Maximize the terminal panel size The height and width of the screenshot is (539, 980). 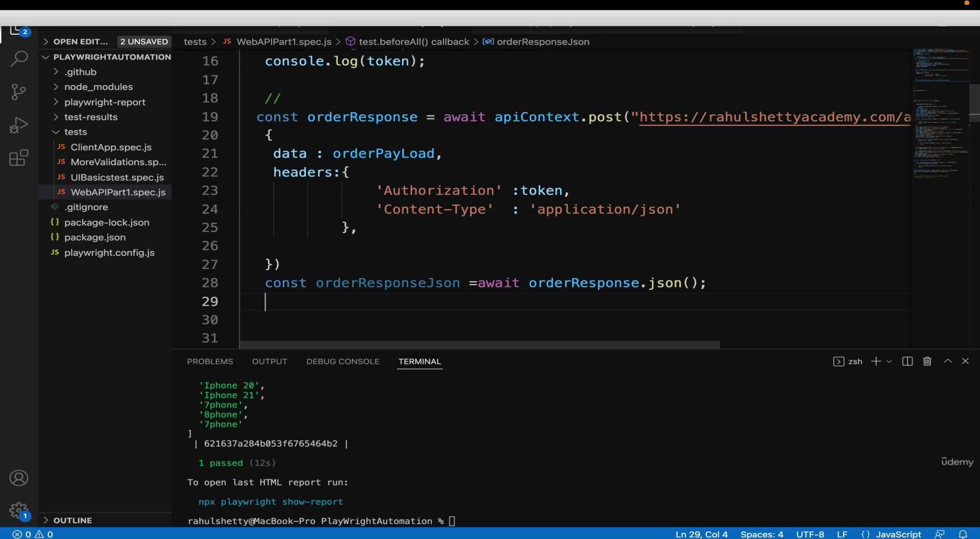(948, 361)
